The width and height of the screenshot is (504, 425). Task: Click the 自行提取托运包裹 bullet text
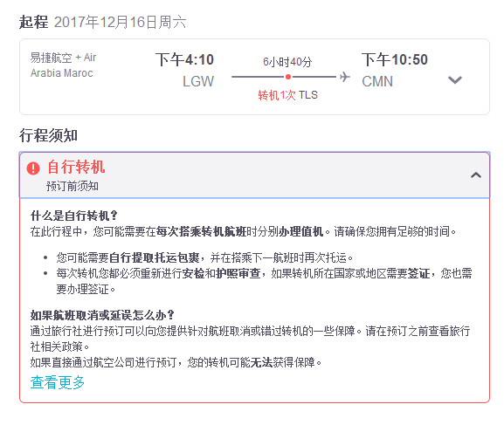(x=155, y=257)
